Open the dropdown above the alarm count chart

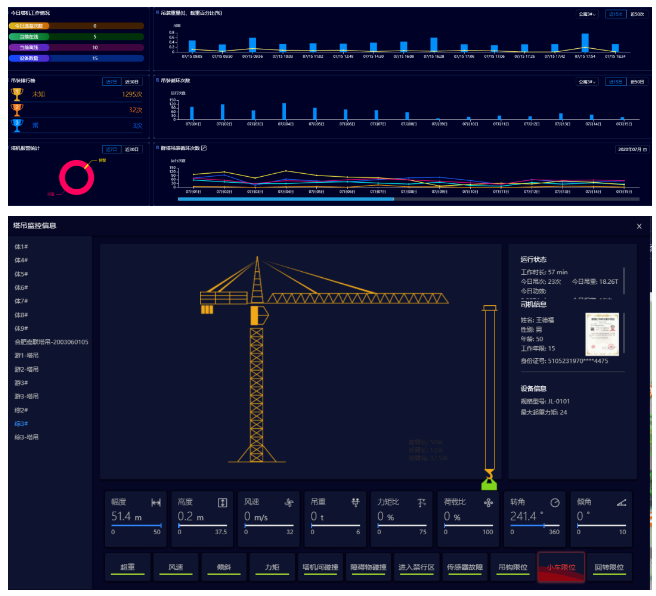coord(587,81)
